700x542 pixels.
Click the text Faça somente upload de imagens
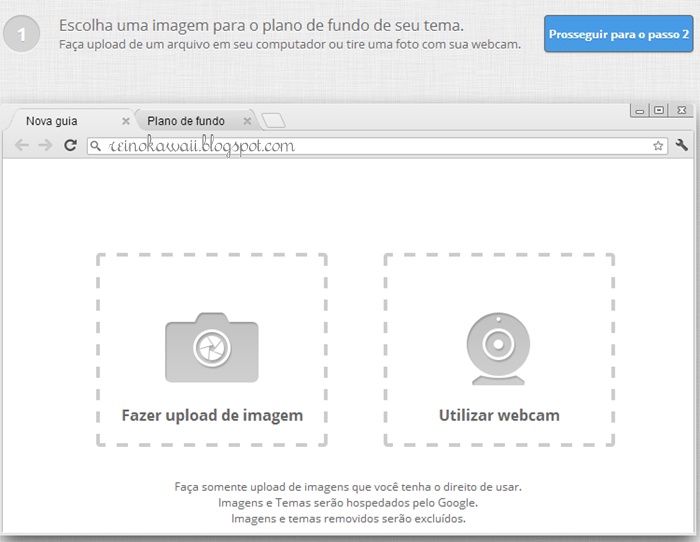(262, 487)
